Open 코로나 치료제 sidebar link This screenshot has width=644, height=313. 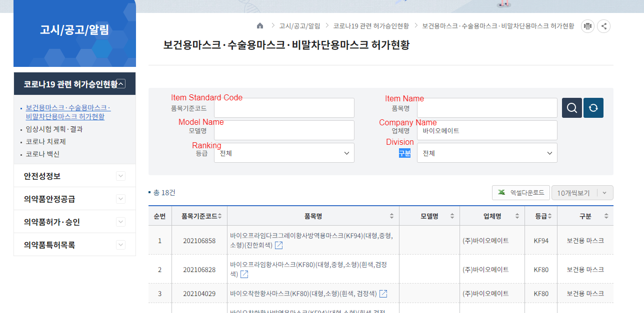point(45,141)
